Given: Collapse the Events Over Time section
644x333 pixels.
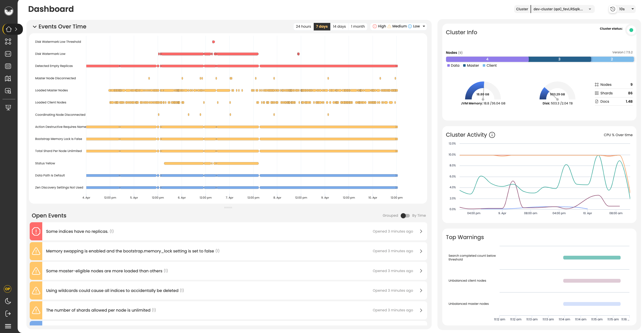Looking at the screenshot, I should 35,27.
